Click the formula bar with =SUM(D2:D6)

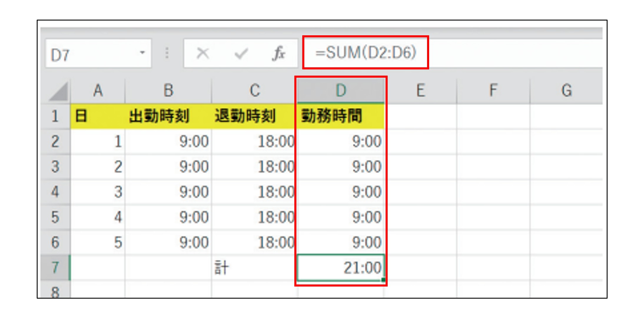365,53
